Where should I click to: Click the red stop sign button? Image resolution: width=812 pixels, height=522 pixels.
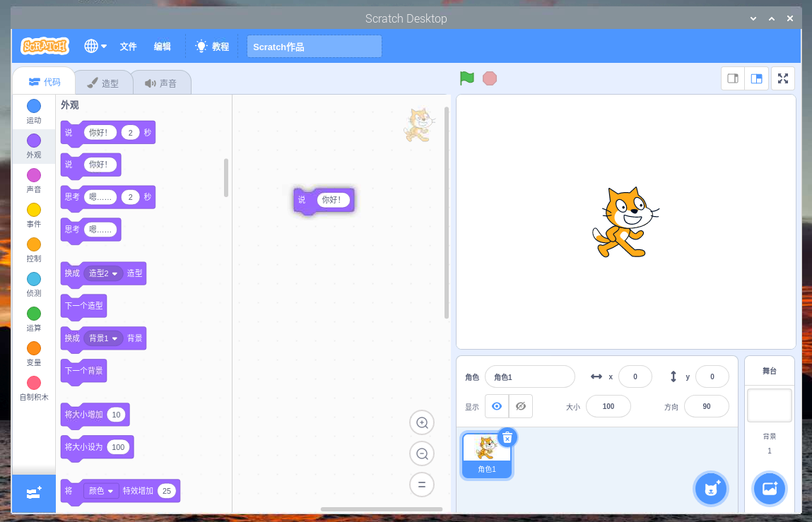[489, 78]
